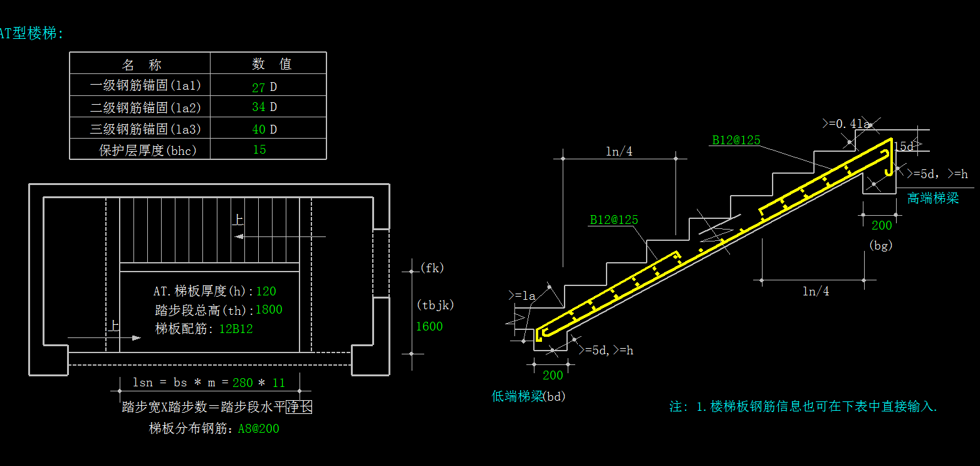Click the 踏步段总高(th) label
Screen dimensions: 980x466
pos(204,310)
